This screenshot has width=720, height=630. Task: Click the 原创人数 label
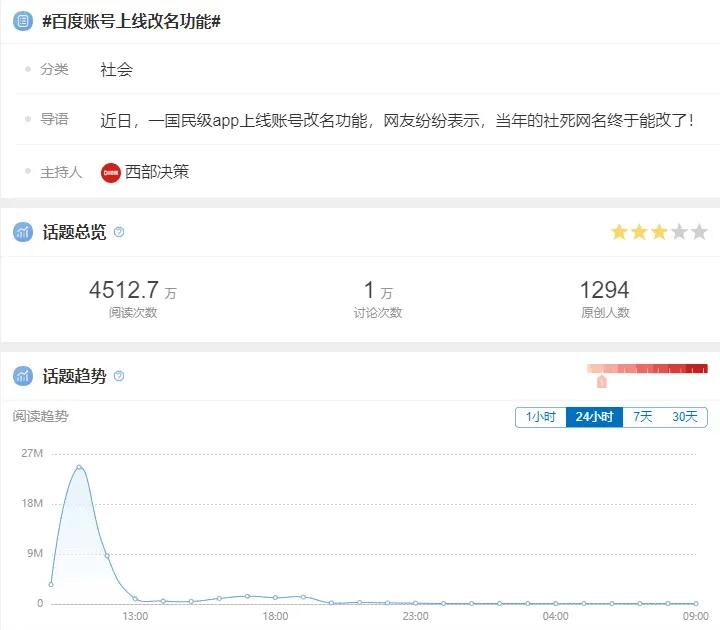point(605,313)
